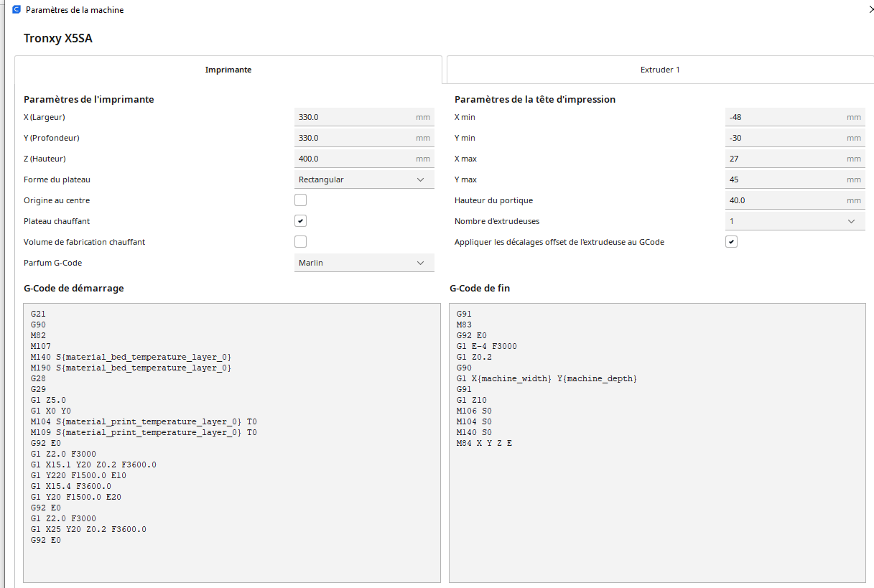
Task: Click the G1 X15.4 F3600.0 line
Action: coord(71,486)
